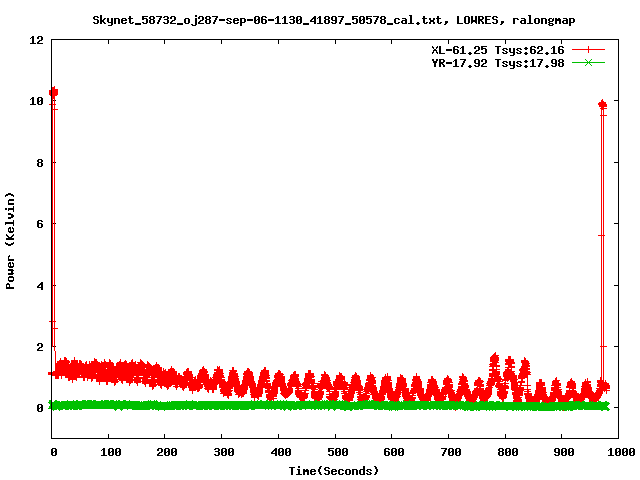The width and height of the screenshot is (640, 480).
Task: Click the green line sample for YR
Action: 588,63
